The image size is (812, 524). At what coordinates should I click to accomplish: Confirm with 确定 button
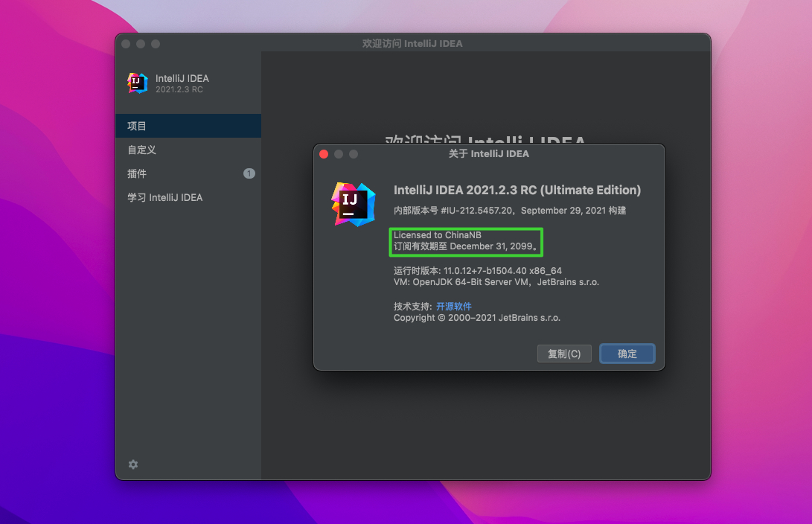[627, 354]
